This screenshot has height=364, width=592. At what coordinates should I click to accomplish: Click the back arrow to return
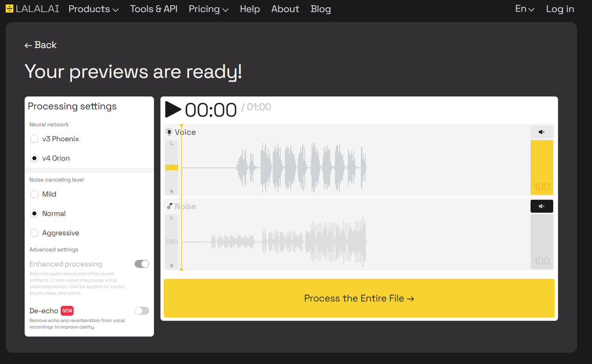pos(28,45)
